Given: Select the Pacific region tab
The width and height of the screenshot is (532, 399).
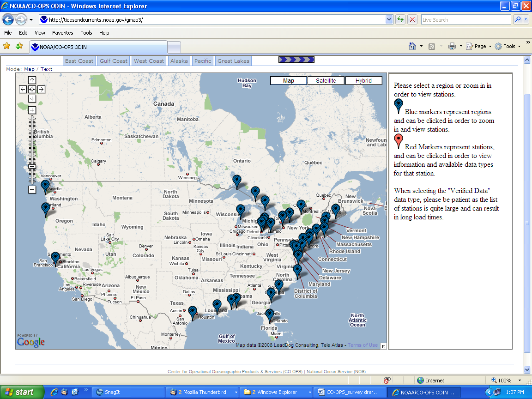Looking at the screenshot, I should (203, 61).
